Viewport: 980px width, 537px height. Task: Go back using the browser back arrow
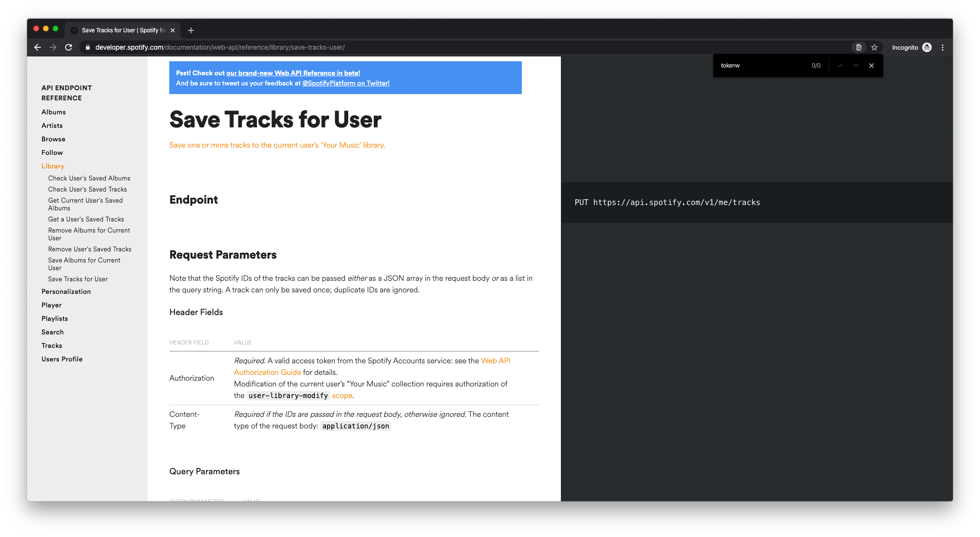pyautogui.click(x=38, y=47)
